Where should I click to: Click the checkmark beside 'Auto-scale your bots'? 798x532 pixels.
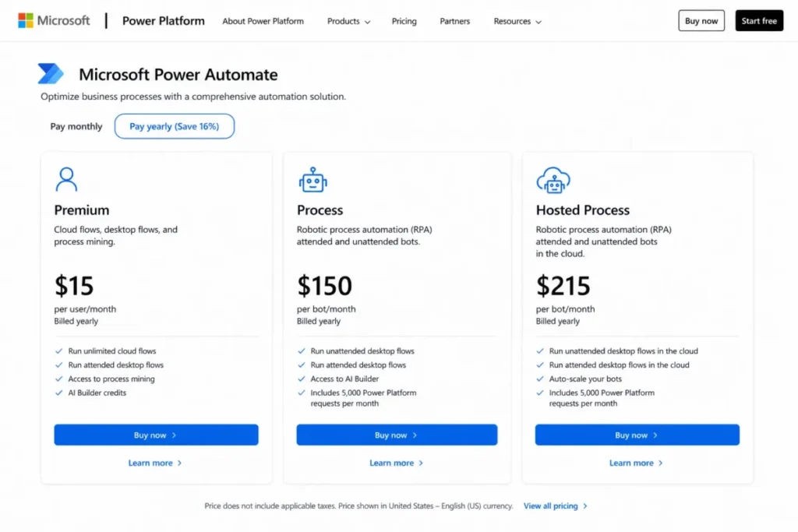540,379
